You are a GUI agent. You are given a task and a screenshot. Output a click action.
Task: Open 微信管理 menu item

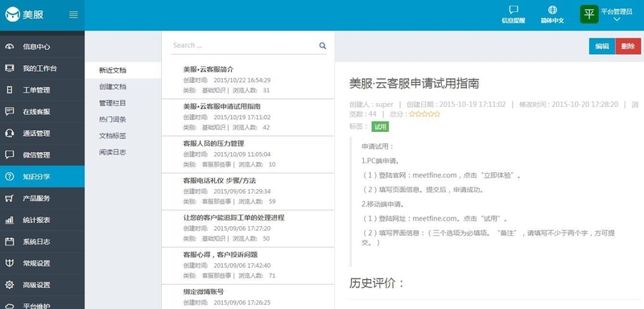pyautogui.click(x=43, y=154)
